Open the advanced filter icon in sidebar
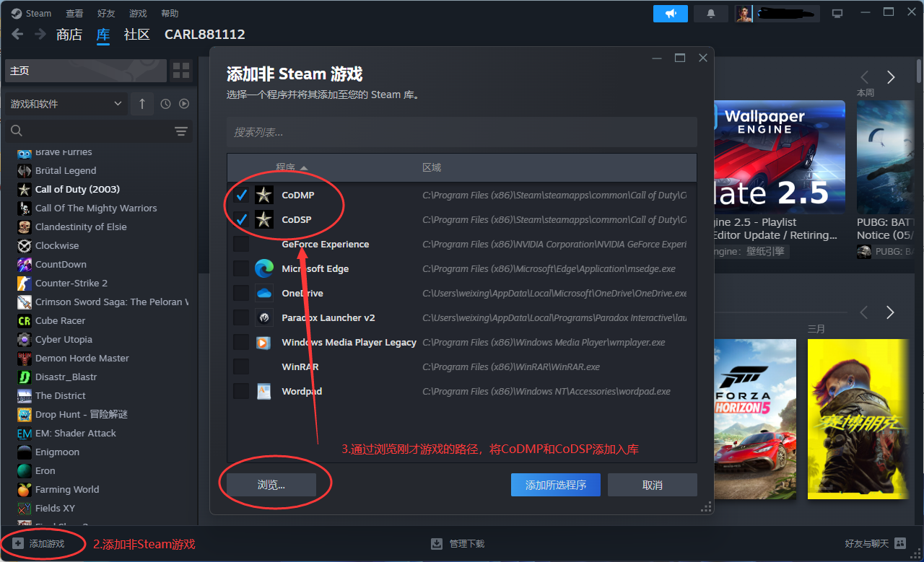The width and height of the screenshot is (924, 562). click(x=181, y=131)
